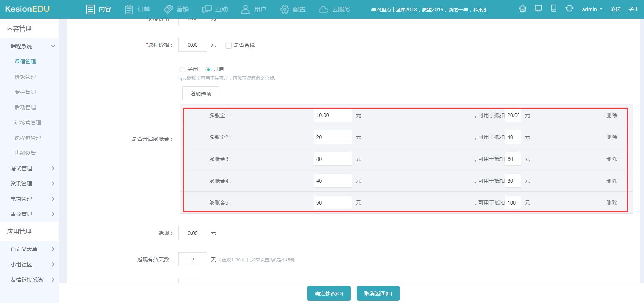The image size is (644, 303).
Task: Click the 增加选项 button
Action: 201,93
